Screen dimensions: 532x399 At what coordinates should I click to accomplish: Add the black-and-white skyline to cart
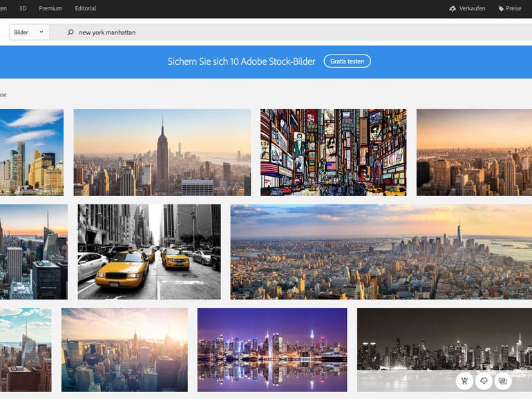point(464,381)
